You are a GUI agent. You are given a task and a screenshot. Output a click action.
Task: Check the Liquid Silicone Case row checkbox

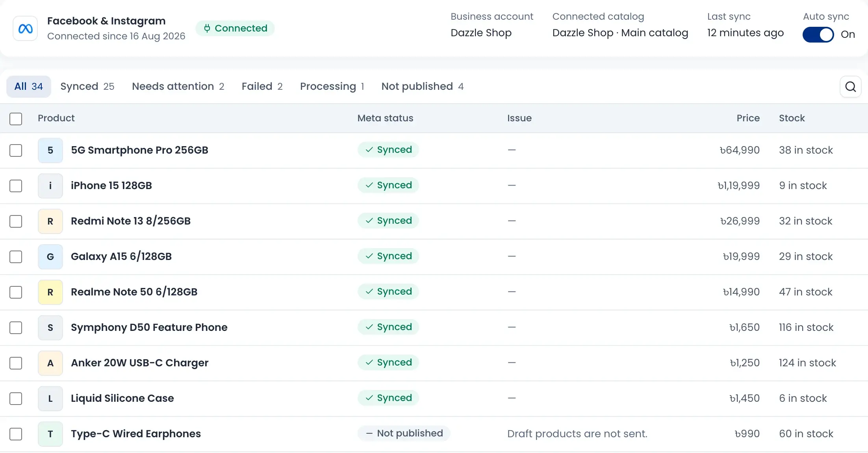(16, 398)
